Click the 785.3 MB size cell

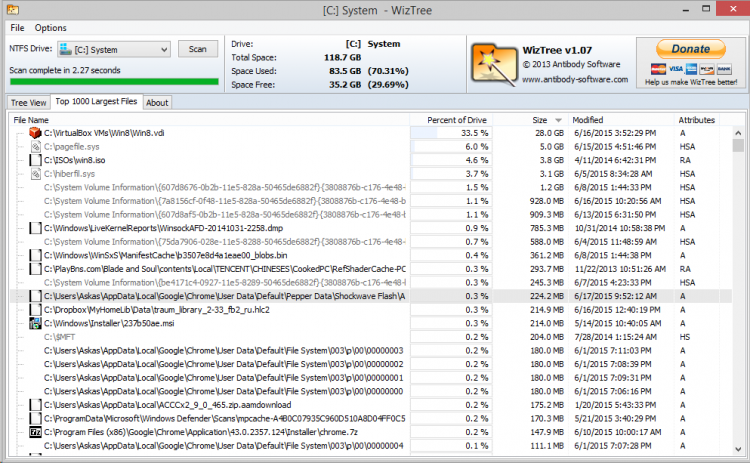point(547,228)
